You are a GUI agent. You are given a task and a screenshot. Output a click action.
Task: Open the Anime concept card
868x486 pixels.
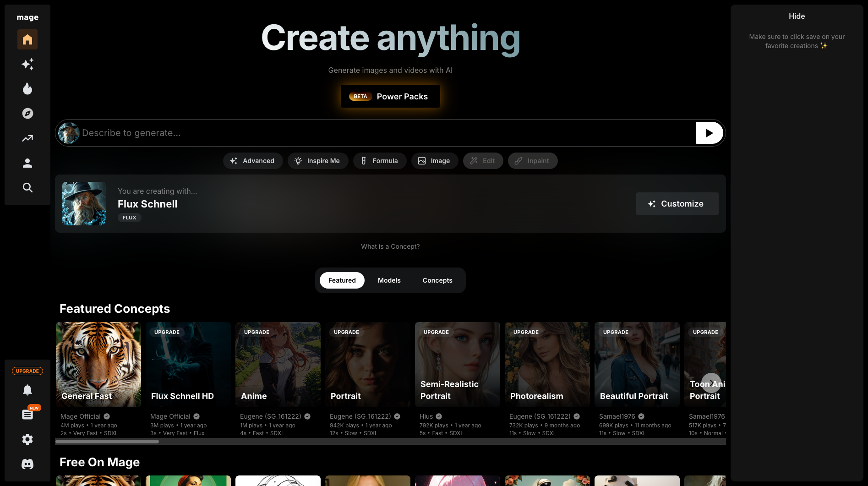point(278,365)
